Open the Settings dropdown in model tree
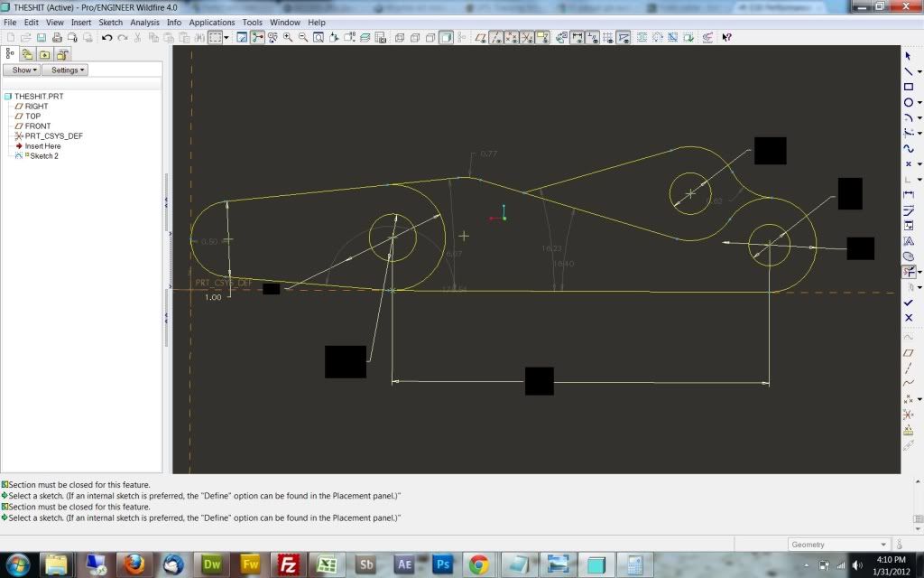The image size is (924, 578). (x=65, y=70)
